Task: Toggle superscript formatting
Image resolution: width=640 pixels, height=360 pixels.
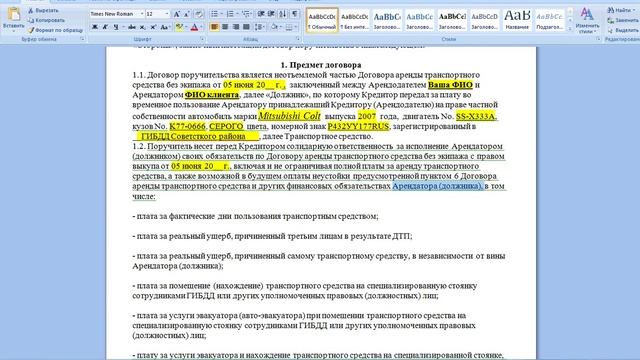Action: (153, 27)
